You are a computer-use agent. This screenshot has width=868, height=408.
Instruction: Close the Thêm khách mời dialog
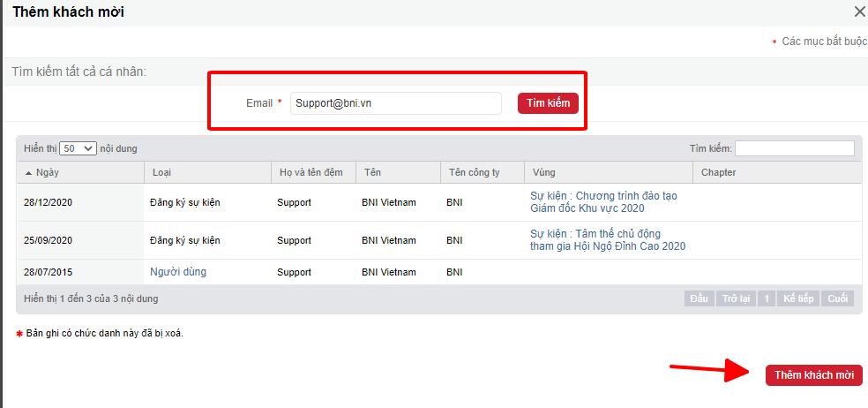(860, 12)
